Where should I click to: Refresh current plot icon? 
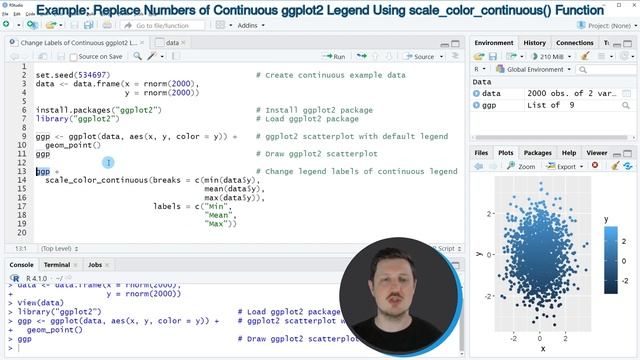(x=628, y=166)
